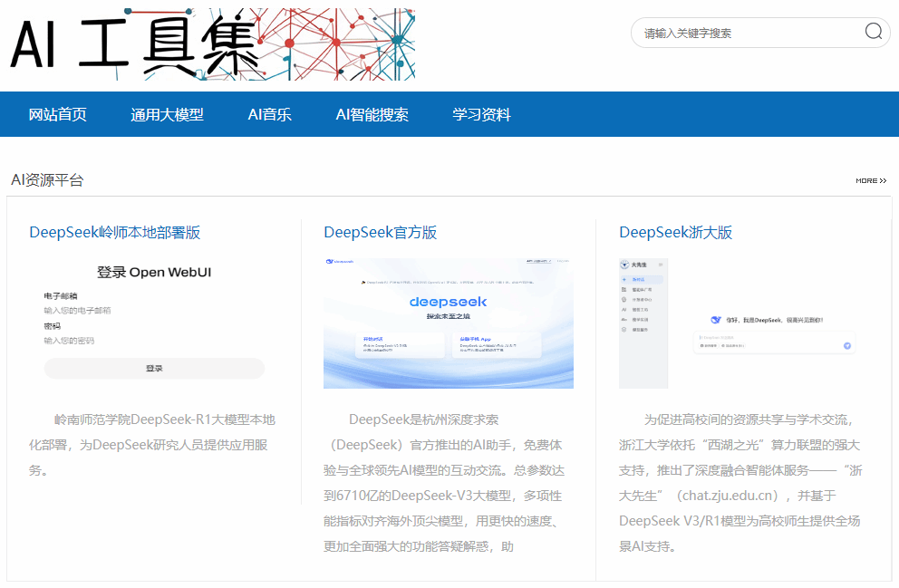Expand the list with MORE >> link
Image resolution: width=899 pixels, height=588 pixels.
pyautogui.click(x=870, y=181)
